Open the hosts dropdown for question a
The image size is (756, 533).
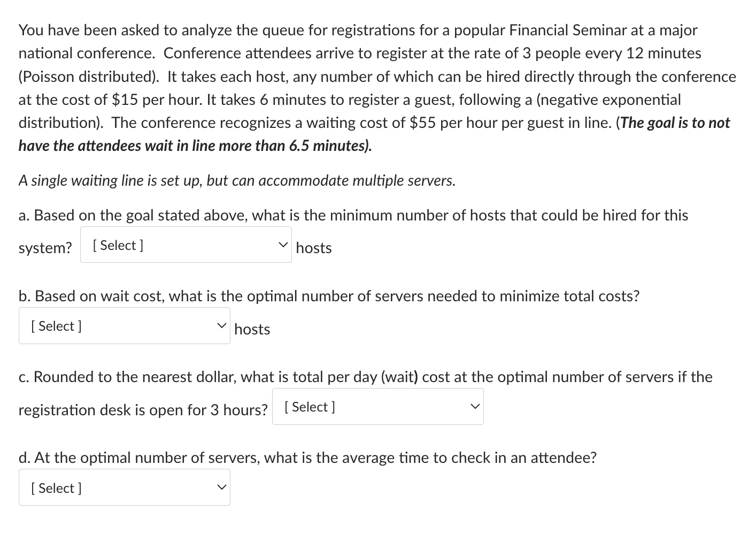click(x=185, y=245)
